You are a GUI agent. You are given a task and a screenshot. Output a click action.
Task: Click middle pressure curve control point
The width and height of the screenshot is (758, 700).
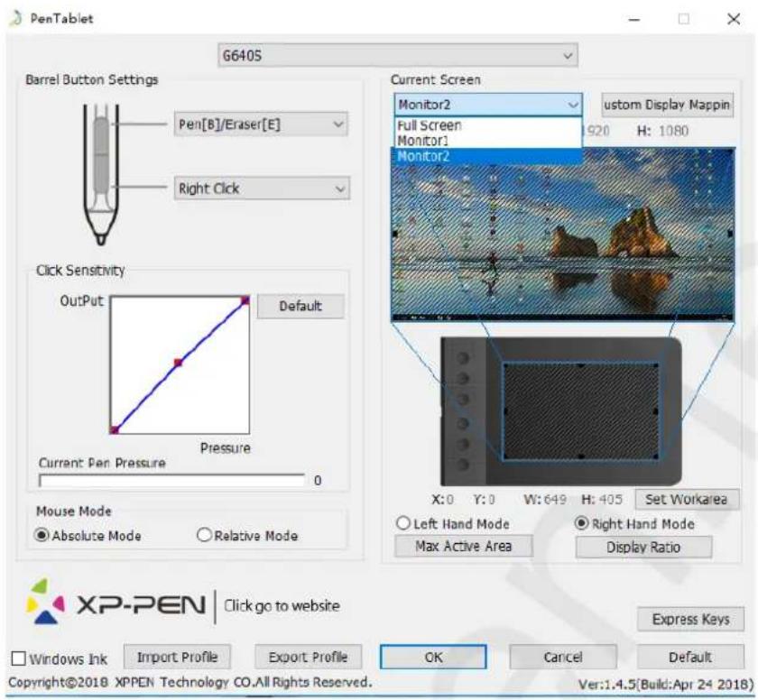coord(179,363)
